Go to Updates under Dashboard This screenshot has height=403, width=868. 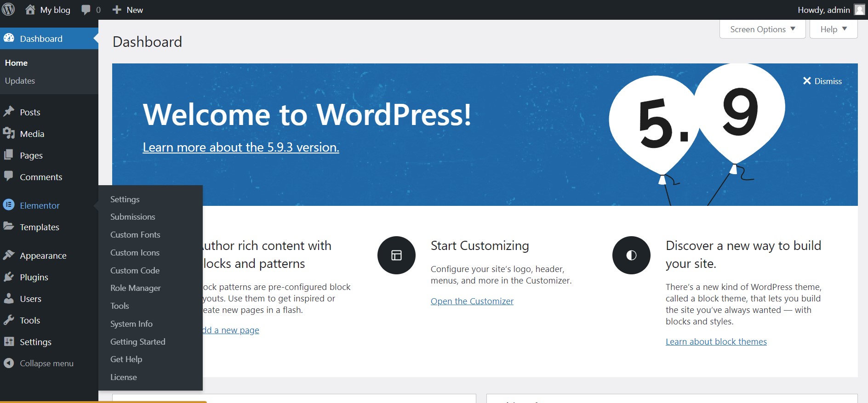coord(20,81)
